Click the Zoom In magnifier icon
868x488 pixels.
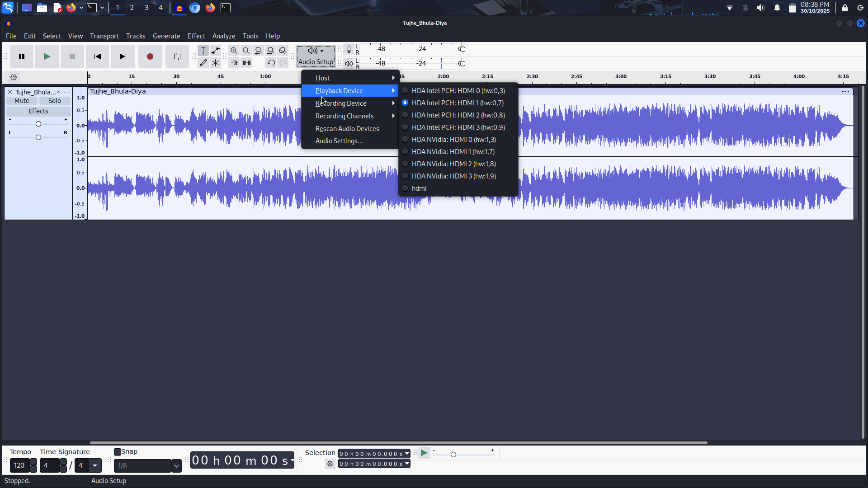[234, 51]
